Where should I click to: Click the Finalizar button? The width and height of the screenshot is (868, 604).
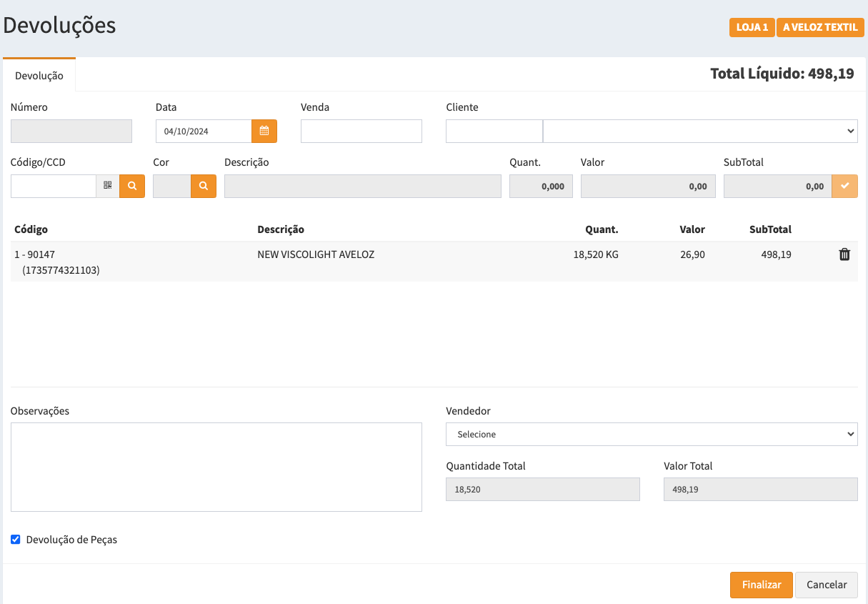pyautogui.click(x=761, y=585)
